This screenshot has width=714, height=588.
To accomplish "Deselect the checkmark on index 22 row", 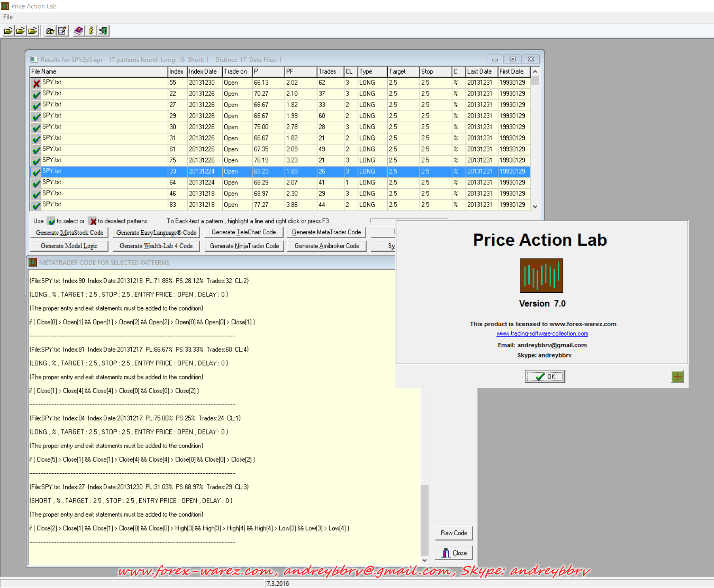I will (36, 94).
